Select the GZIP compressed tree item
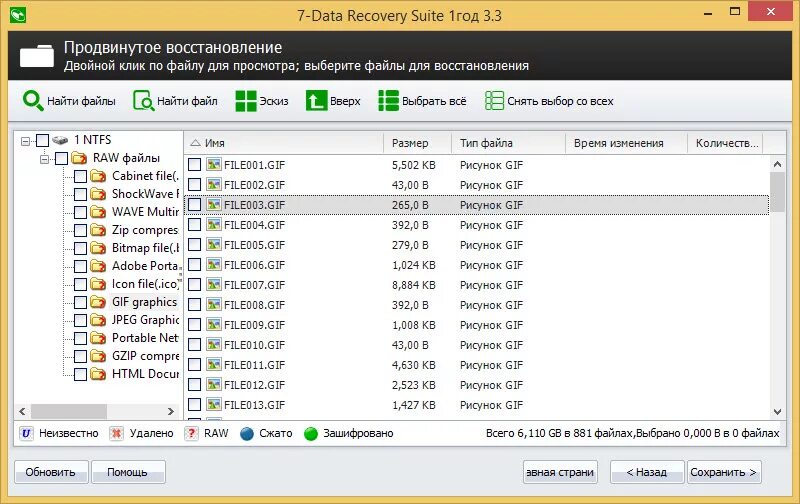This screenshot has width=800, height=504. click(x=145, y=356)
